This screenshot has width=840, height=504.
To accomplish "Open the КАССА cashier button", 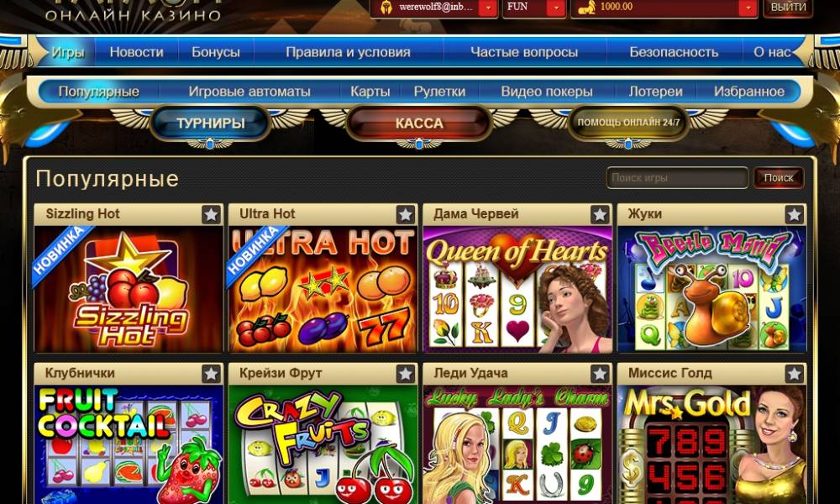I will click(419, 123).
